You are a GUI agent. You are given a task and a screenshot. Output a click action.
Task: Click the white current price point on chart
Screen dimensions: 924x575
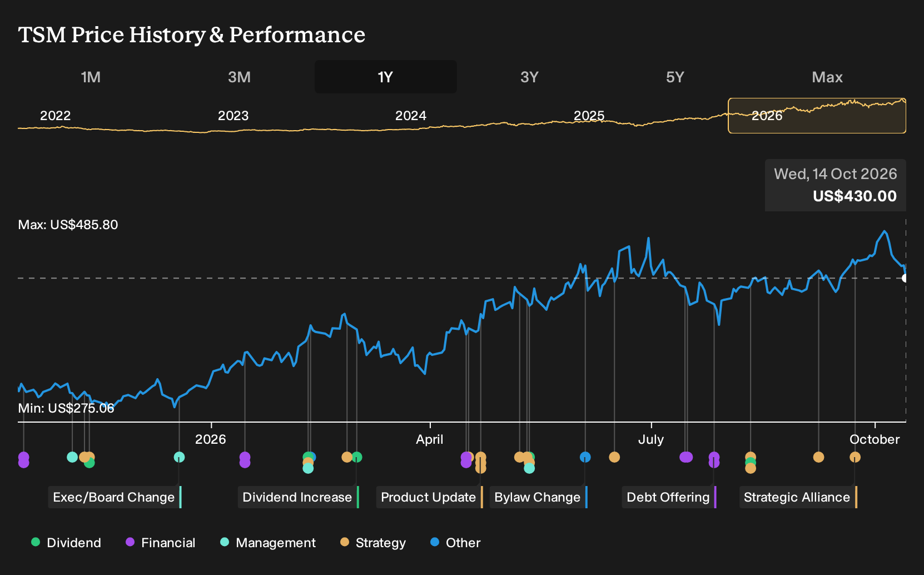coord(905,278)
